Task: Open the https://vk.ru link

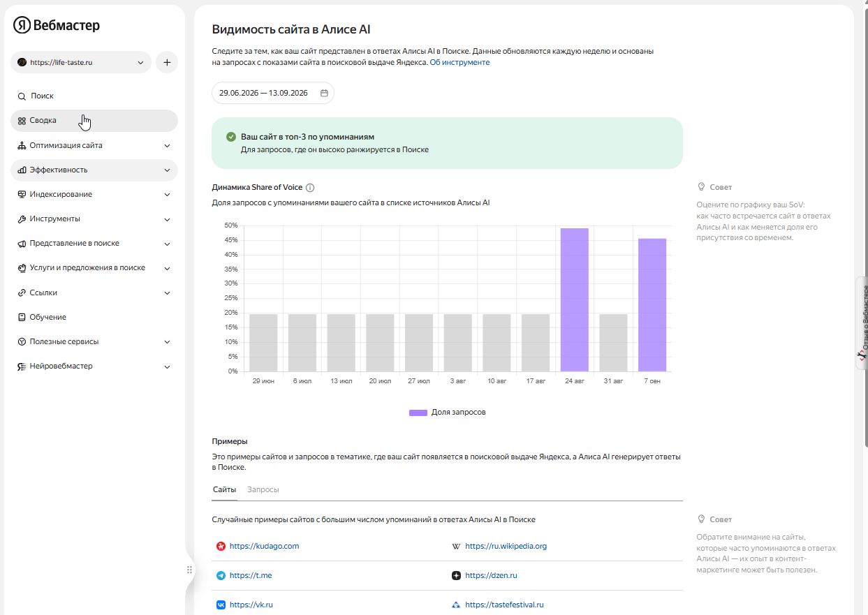Action: pyautogui.click(x=251, y=605)
